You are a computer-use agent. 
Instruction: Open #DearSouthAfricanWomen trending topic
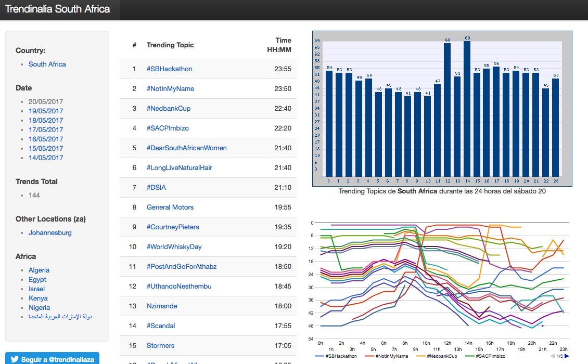pyautogui.click(x=186, y=148)
